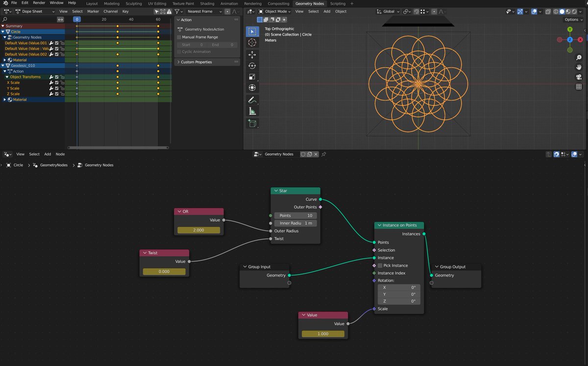Enable only-selected filter arrow in Dope Sheet
The height and width of the screenshot is (366, 588).
click(156, 11)
